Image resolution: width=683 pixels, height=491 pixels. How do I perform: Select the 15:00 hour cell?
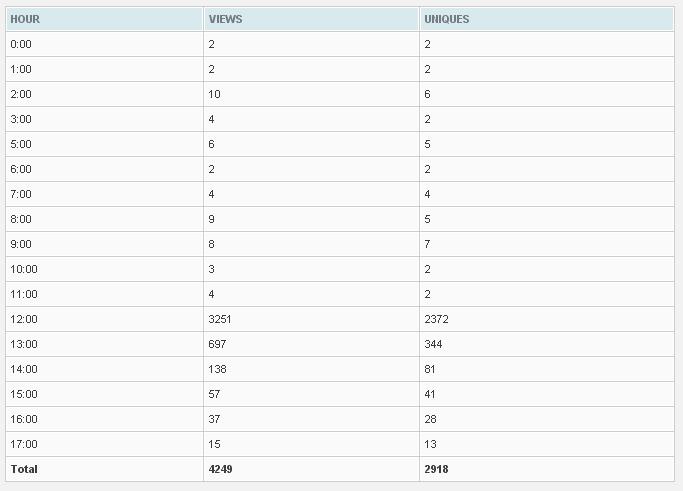(23, 394)
